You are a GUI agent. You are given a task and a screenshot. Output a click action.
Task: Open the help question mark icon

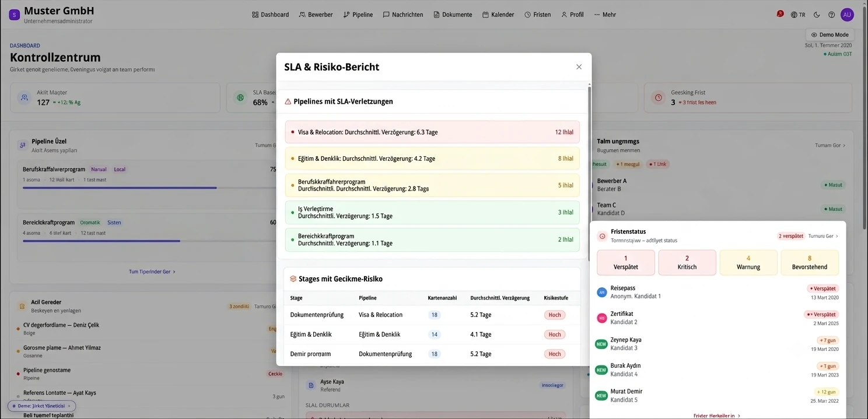click(x=832, y=15)
